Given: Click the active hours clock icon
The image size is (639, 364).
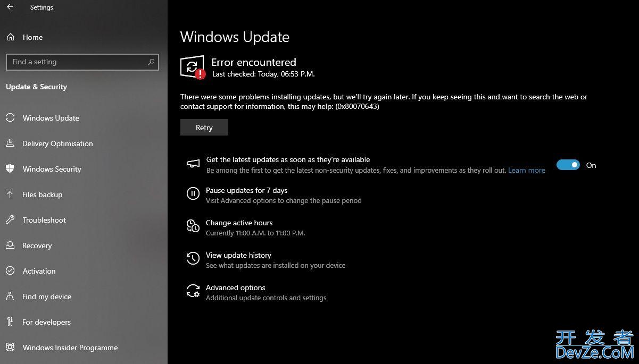Looking at the screenshot, I should (193, 226).
